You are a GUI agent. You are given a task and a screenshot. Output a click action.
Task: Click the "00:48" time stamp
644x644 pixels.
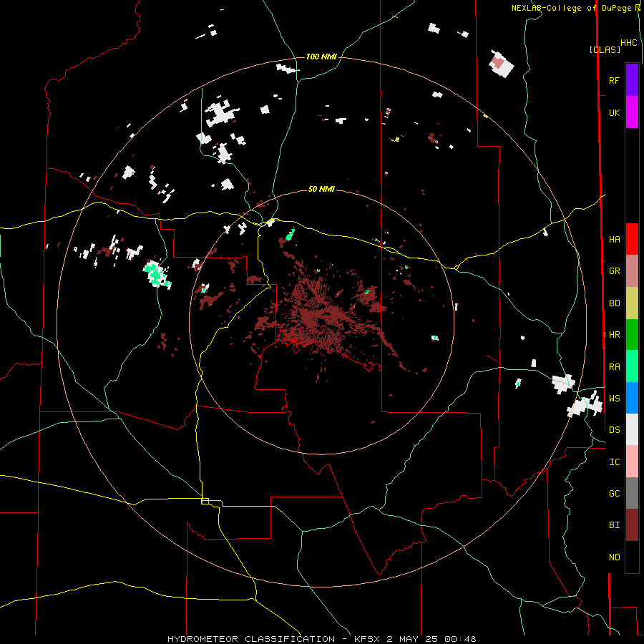[460, 639]
